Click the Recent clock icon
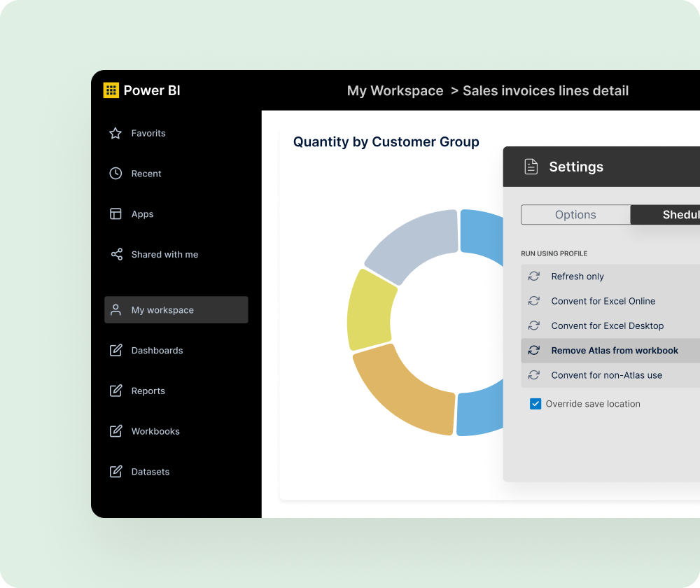Screen dimensions: 700x588 pos(116,174)
